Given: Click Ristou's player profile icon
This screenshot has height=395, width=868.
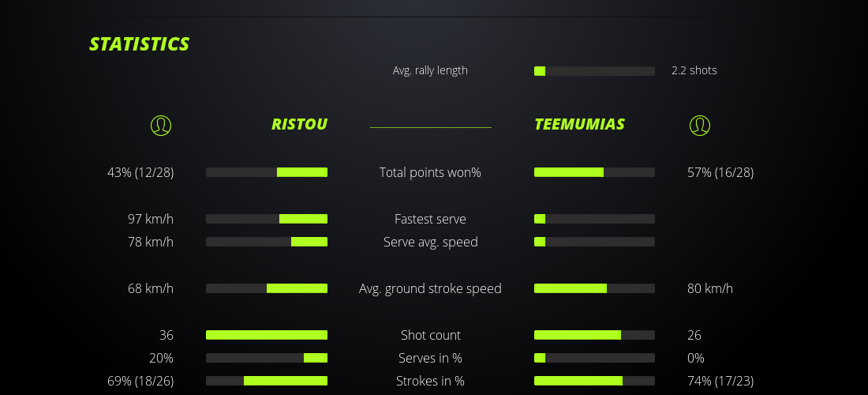Looking at the screenshot, I should (x=160, y=125).
